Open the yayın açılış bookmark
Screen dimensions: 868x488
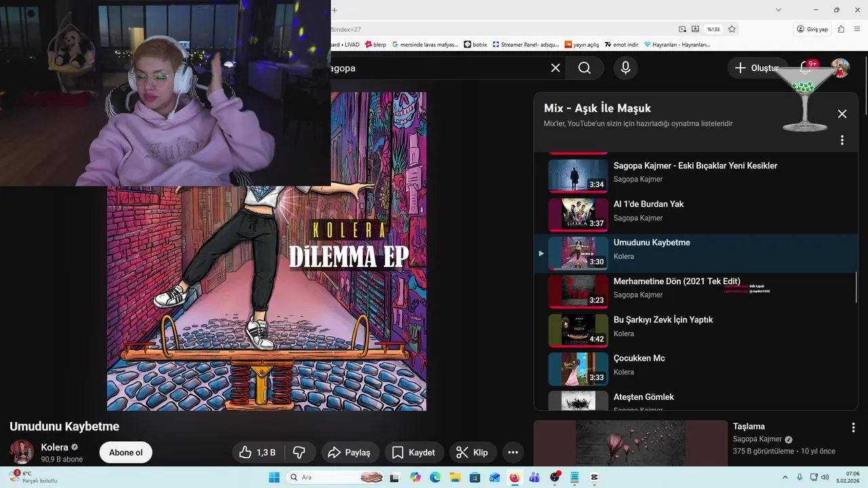tap(582, 45)
